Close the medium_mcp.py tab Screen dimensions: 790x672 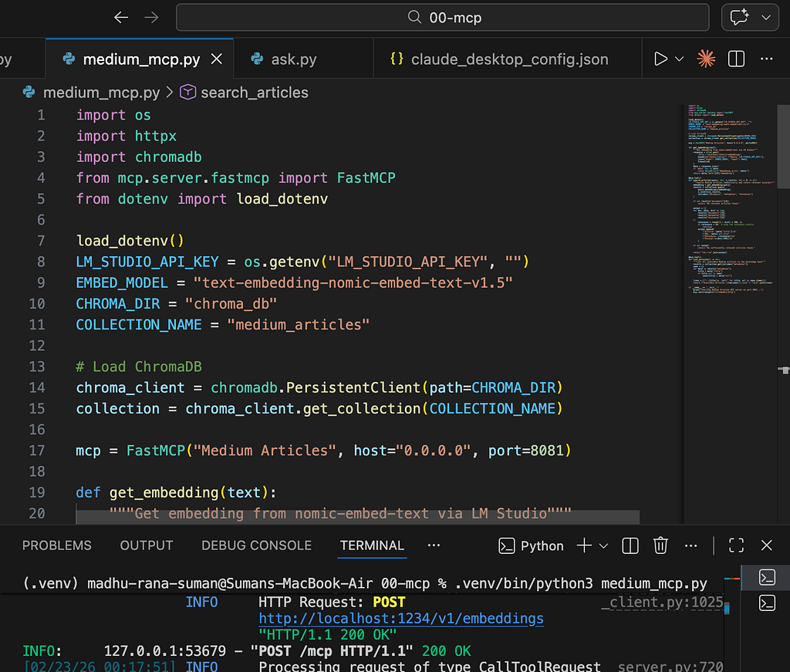pyautogui.click(x=217, y=59)
